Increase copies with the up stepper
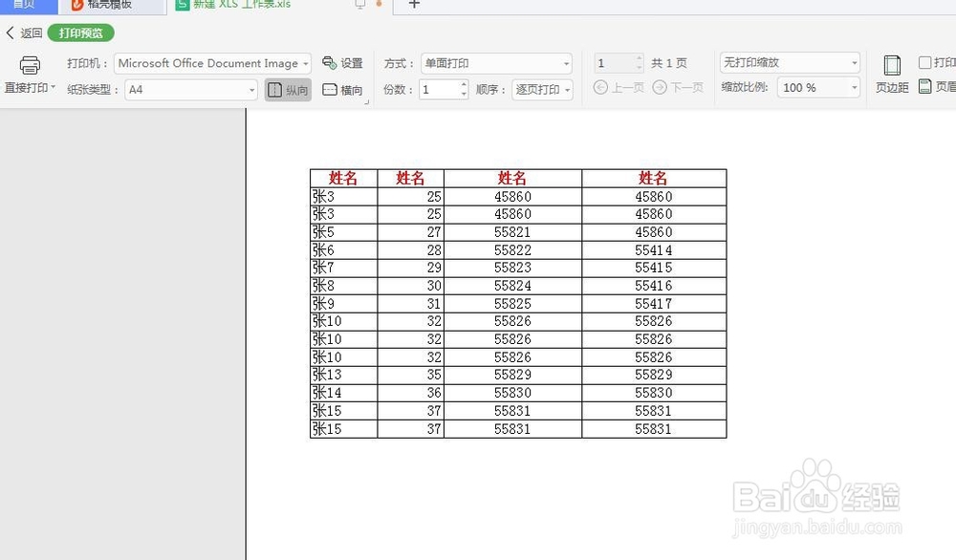956x560 pixels. pos(464,84)
